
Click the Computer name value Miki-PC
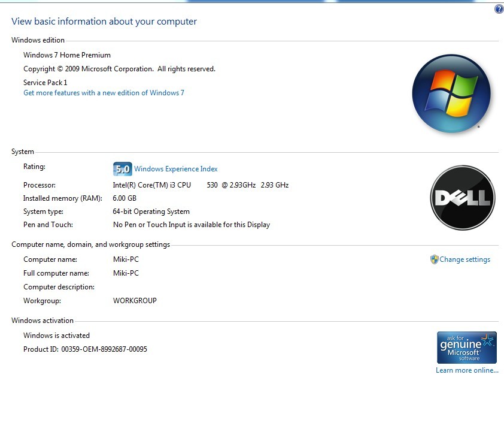tap(126, 259)
